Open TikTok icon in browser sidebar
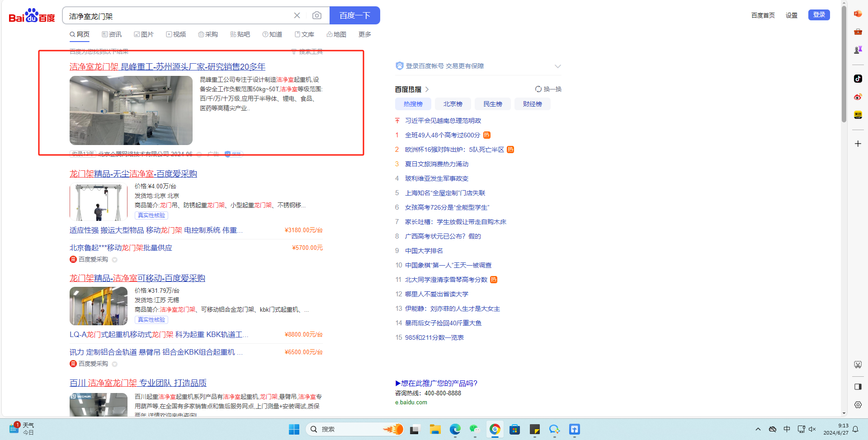The image size is (868, 440). pyautogui.click(x=858, y=79)
